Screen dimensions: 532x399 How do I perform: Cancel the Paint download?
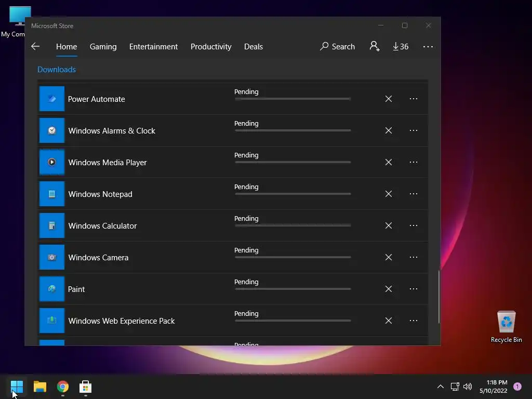coord(389,289)
